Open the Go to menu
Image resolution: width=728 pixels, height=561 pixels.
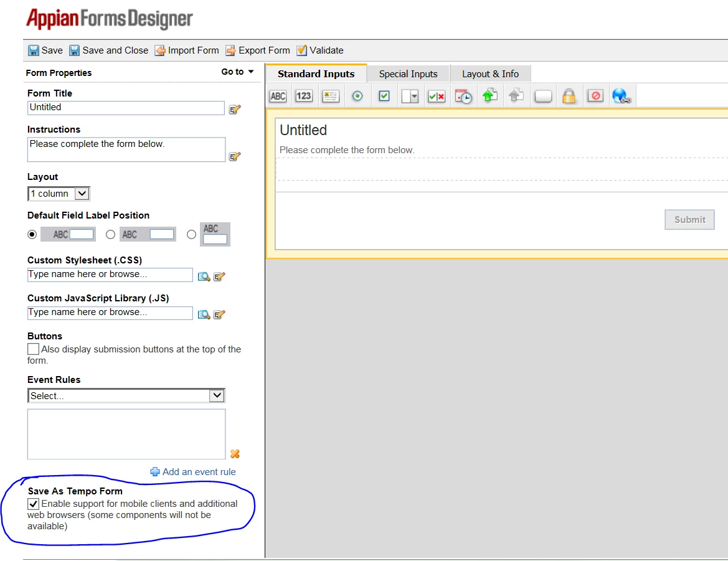coord(237,72)
